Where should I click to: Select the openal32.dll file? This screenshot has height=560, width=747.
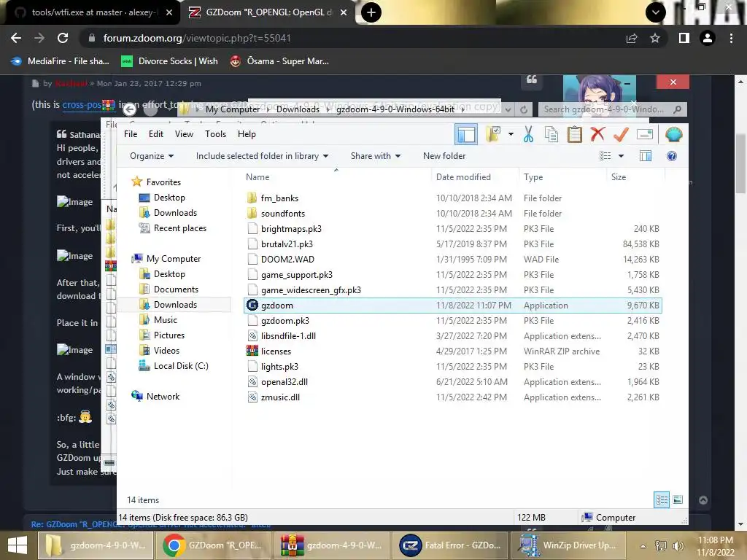coord(284,382)
